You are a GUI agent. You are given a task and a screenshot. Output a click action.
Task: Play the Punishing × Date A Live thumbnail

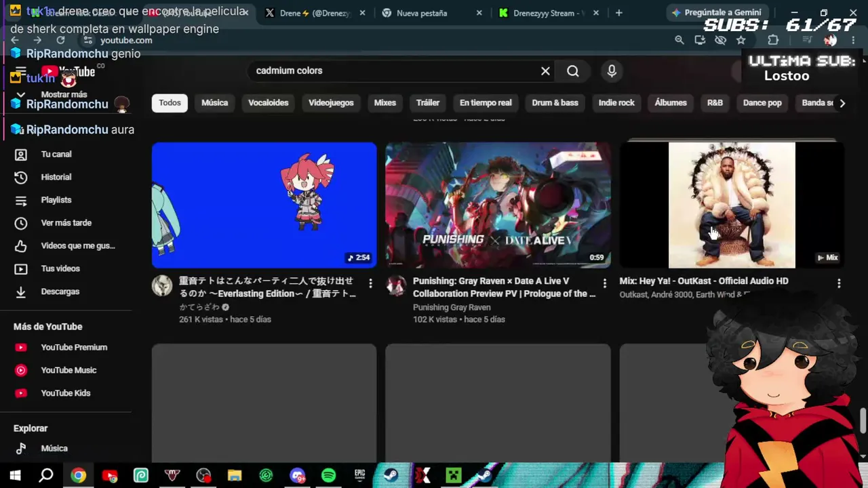coord(498,205)
